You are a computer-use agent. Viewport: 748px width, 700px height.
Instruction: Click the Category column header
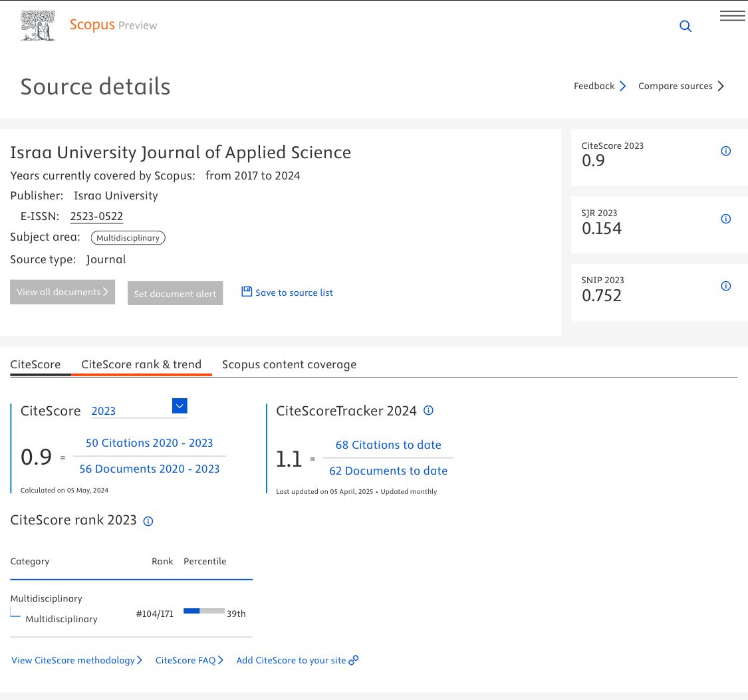click(29, 561)
